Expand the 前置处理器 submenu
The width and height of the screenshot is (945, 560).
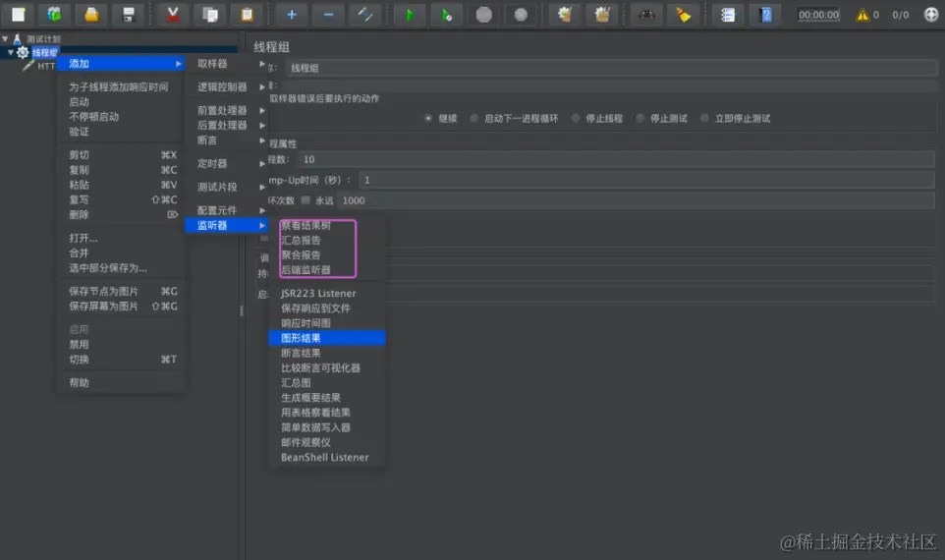[226, 110]
